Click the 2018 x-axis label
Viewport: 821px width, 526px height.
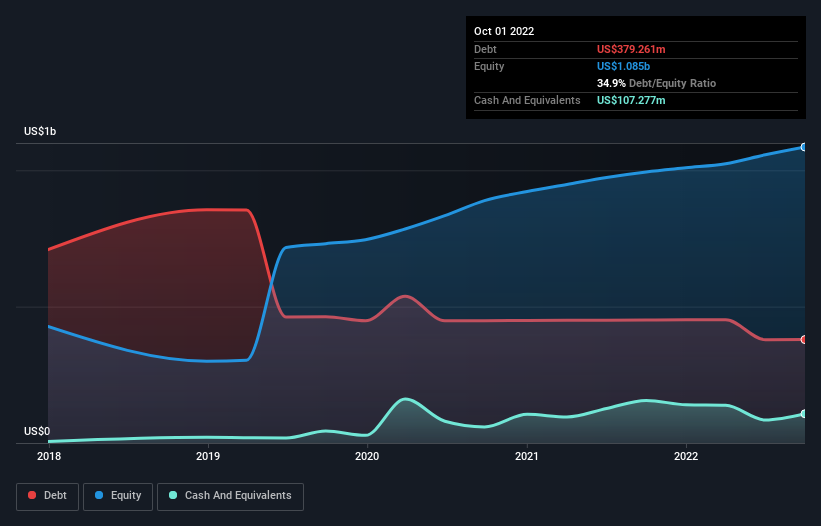click(x=49, y=456)
